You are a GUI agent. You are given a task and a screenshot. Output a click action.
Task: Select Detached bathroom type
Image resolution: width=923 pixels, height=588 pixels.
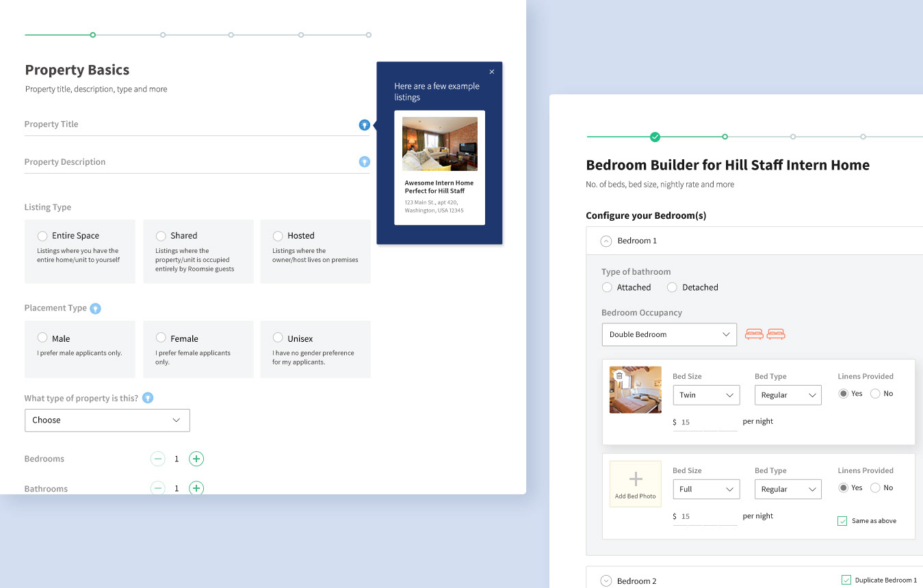click(672, 287)
